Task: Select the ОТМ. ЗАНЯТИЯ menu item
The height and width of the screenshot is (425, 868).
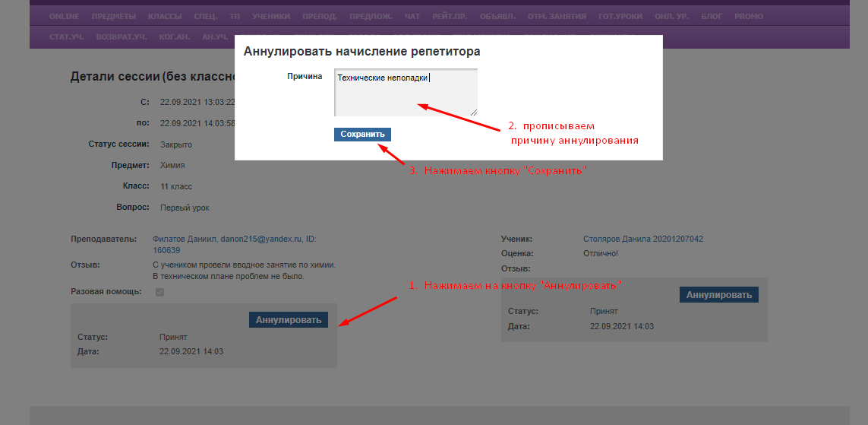Action: [557, 17]
